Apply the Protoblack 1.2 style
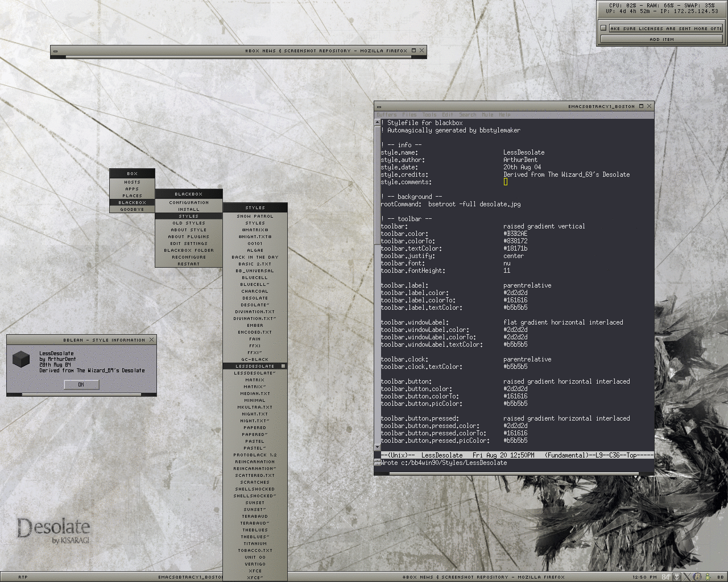The image size is (728, 582). (x=255, y=455)
